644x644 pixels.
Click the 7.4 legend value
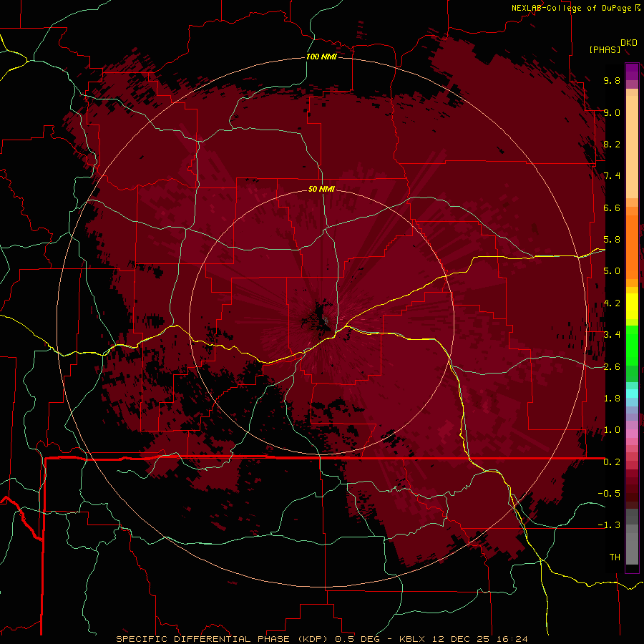click(x=612, y=176)
